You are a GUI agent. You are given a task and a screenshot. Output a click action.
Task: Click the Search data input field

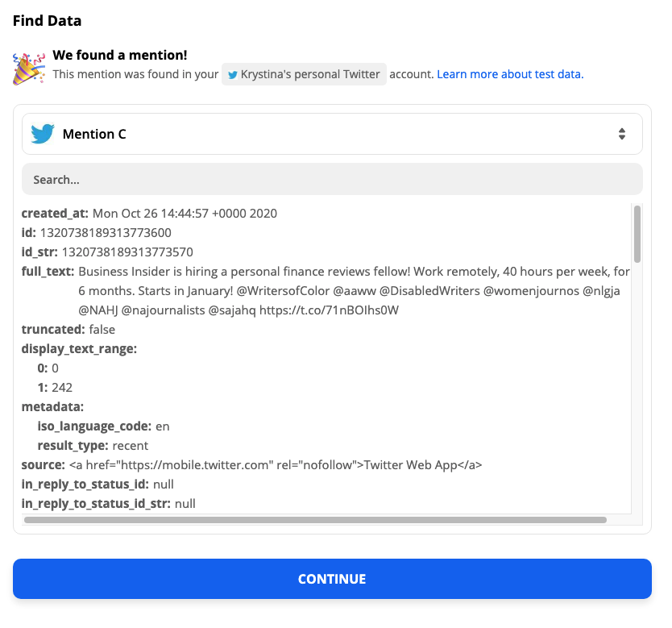coord(332,179)
